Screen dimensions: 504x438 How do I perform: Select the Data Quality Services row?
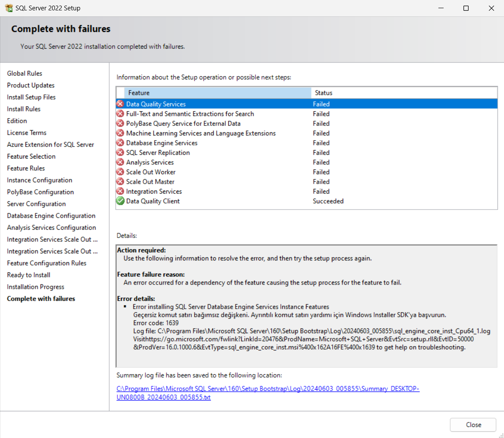tap(307, 104)
